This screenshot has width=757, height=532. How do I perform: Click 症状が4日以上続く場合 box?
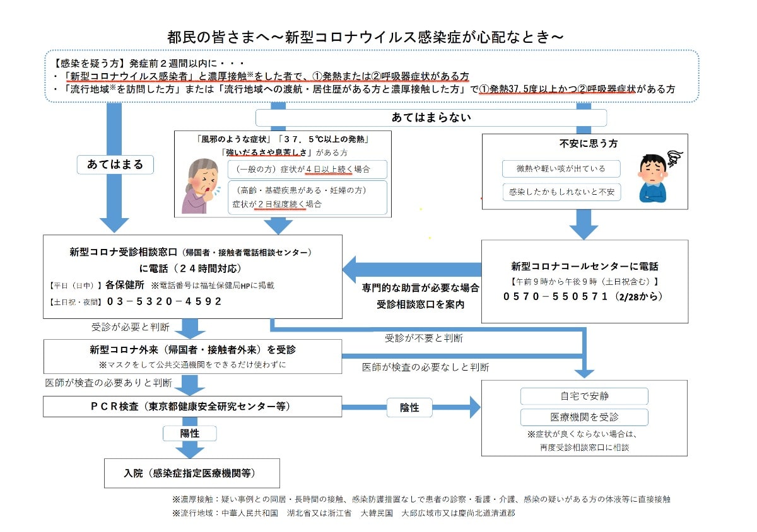[307, 170]
